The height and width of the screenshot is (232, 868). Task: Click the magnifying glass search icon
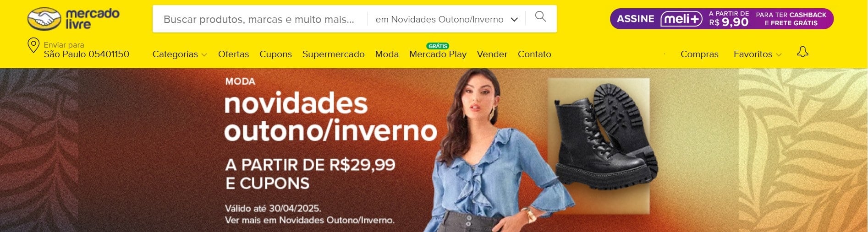pyautogui.click(x=541, y=17)
